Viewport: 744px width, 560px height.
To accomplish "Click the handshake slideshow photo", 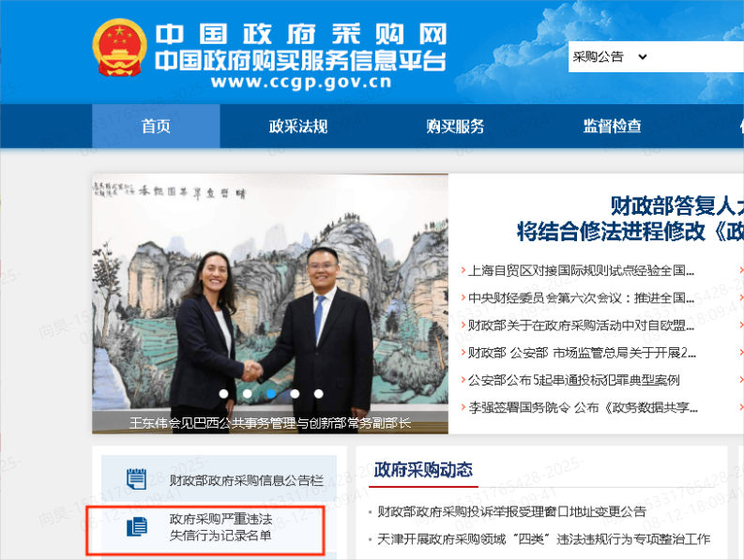I will pos(270,304).
